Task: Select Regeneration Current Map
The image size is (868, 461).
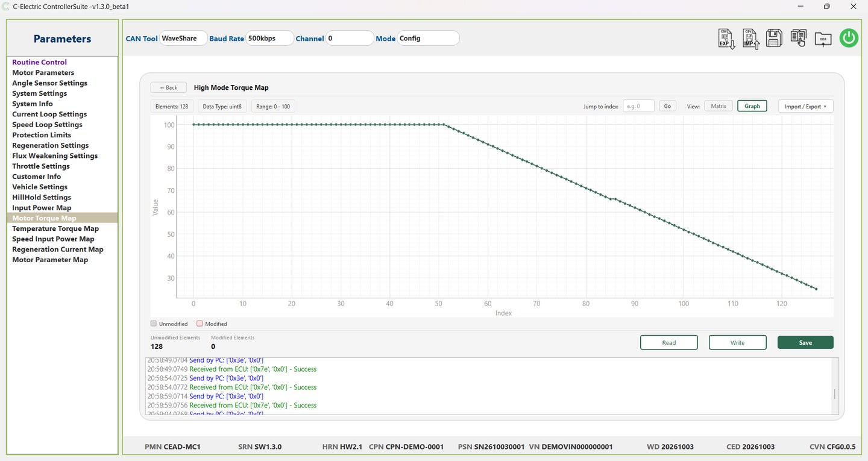Action: pos(58,249)
